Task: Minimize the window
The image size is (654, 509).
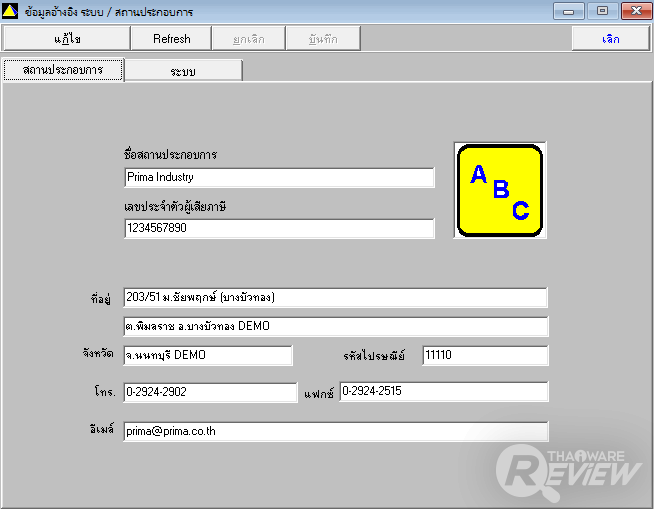Action: [568, 11]
